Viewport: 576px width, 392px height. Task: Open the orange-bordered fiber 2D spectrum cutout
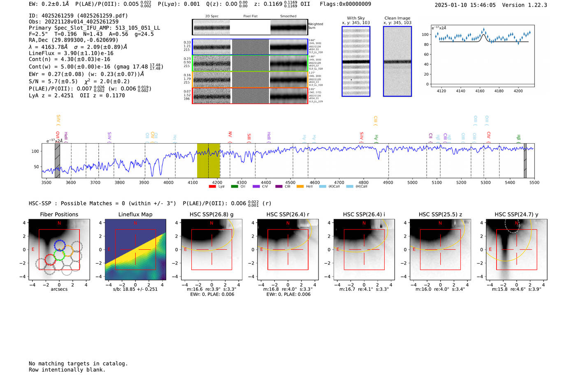coord(212,80)
